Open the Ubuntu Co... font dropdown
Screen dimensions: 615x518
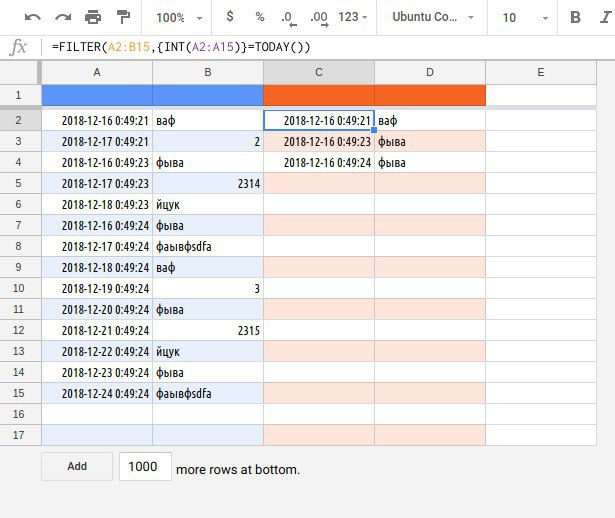[433, 17]
